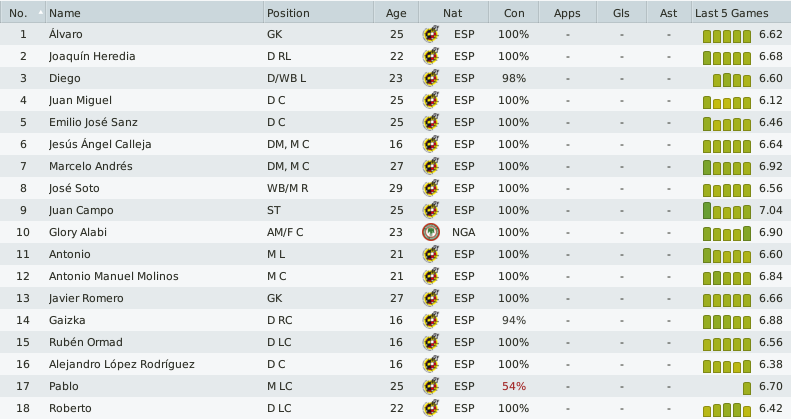Click Juan Campo's Spain crest icon

431,210
